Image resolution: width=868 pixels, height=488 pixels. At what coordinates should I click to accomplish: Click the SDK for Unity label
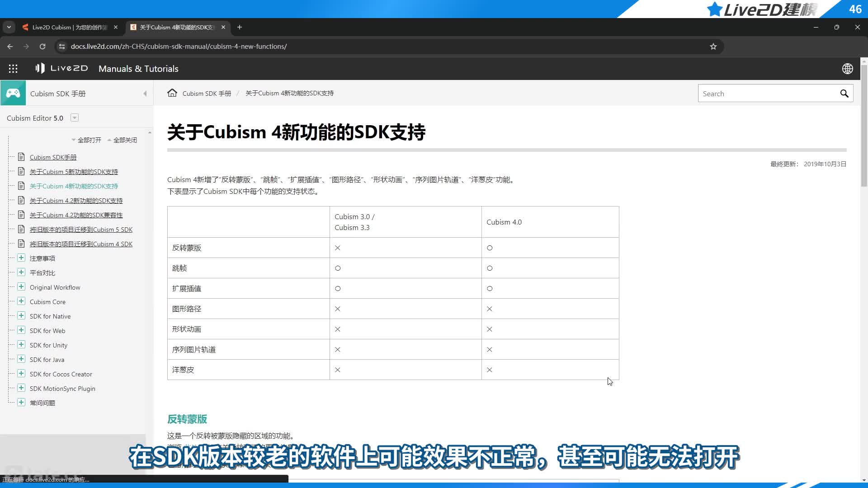click(48, 345)
